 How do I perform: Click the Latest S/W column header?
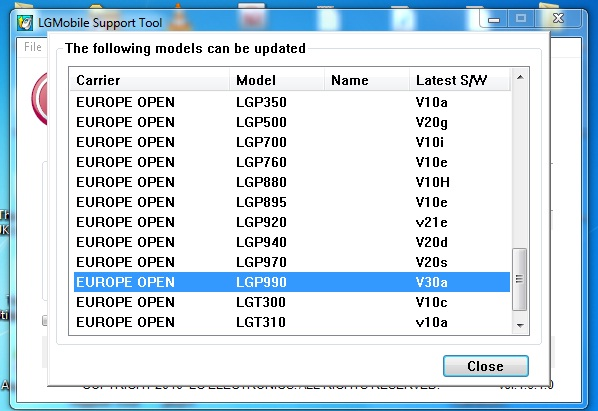click(x=460, y=80)
